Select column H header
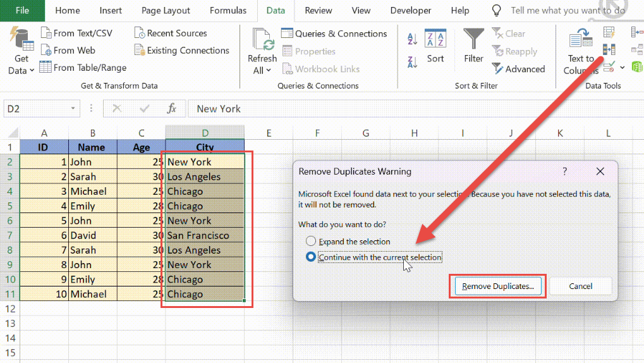644x363 pixels. click(x=414, y=133)
